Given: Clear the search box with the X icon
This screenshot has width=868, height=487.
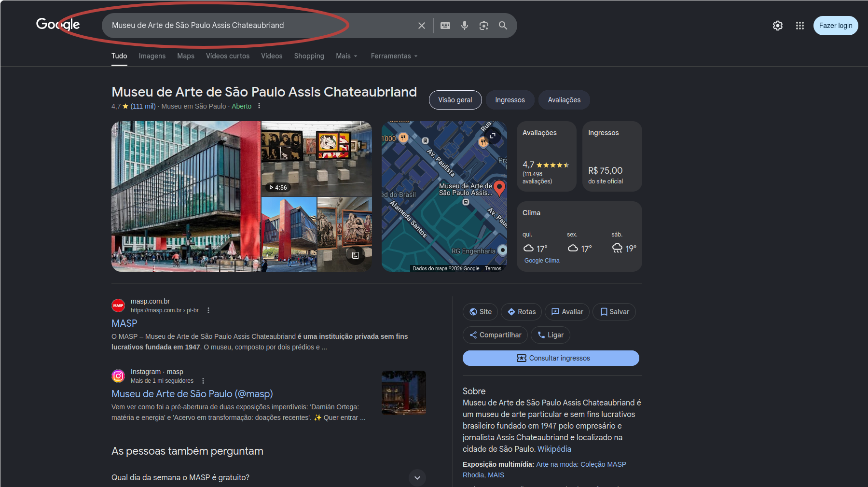Looking at the screenshot, I should click(421, 26).
